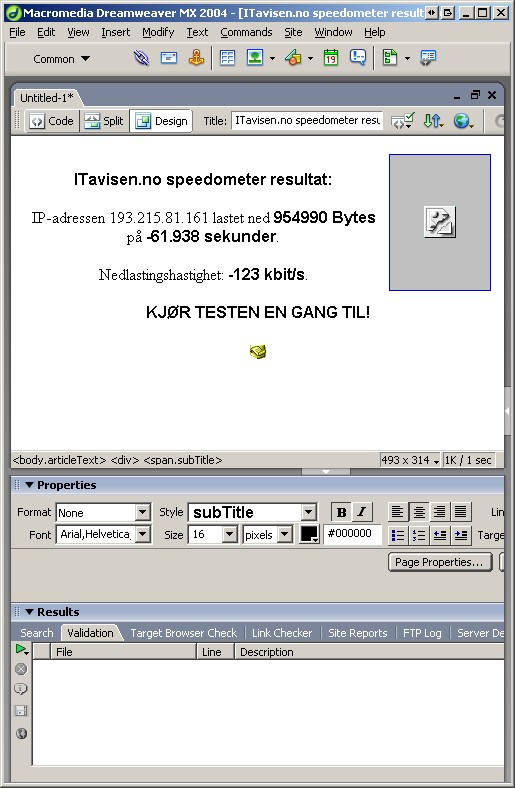Insert an unordered list

398,535
